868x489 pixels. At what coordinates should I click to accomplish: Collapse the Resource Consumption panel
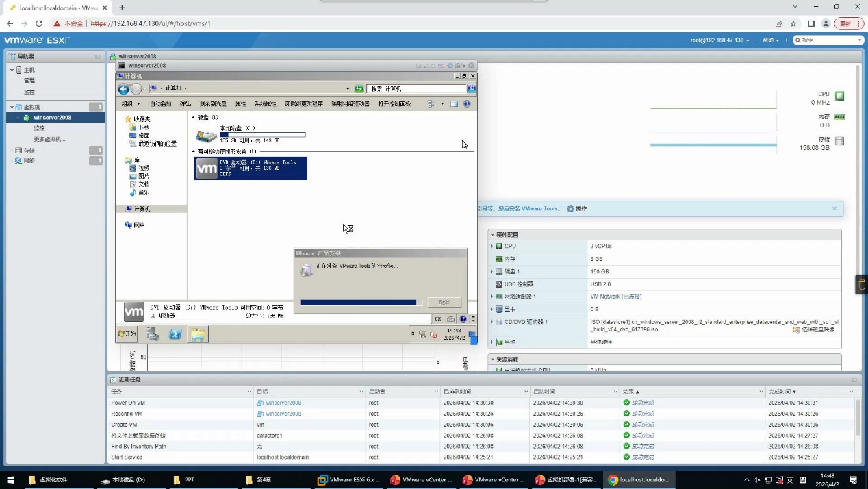pyautogui.click(x=492, y=359)
